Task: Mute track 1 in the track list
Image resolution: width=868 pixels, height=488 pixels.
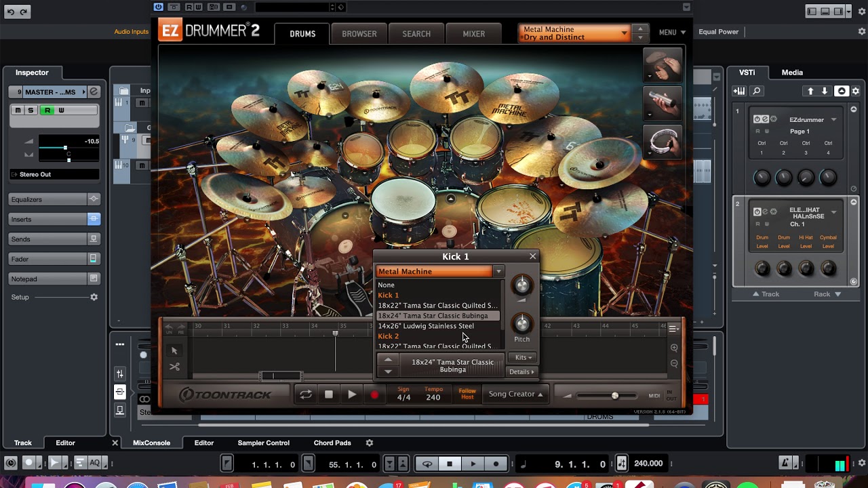Action: (142, 103)
